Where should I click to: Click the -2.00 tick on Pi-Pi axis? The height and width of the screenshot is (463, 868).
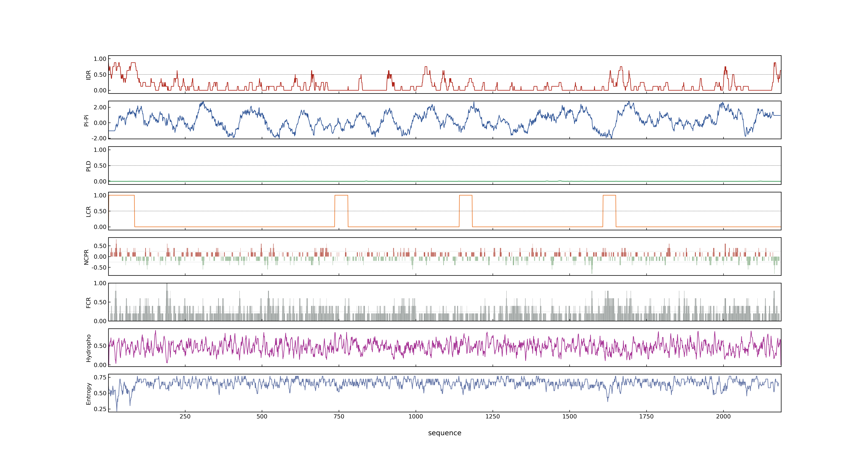[99, 138]
